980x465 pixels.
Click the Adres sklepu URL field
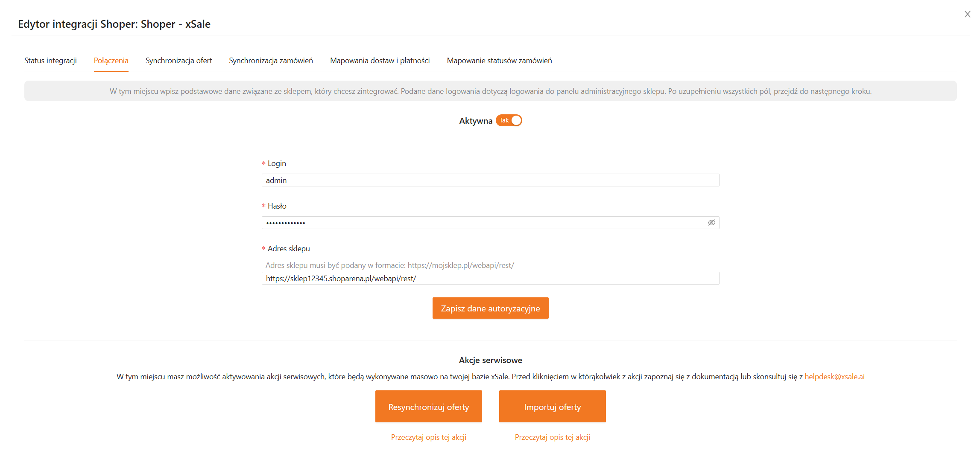(x=490, y=279)
